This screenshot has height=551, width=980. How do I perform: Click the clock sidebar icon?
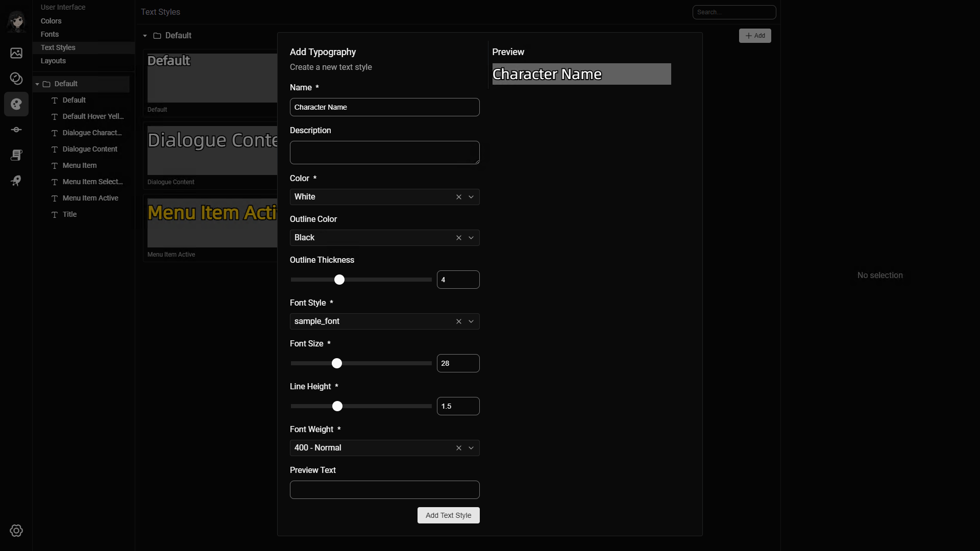16,79
